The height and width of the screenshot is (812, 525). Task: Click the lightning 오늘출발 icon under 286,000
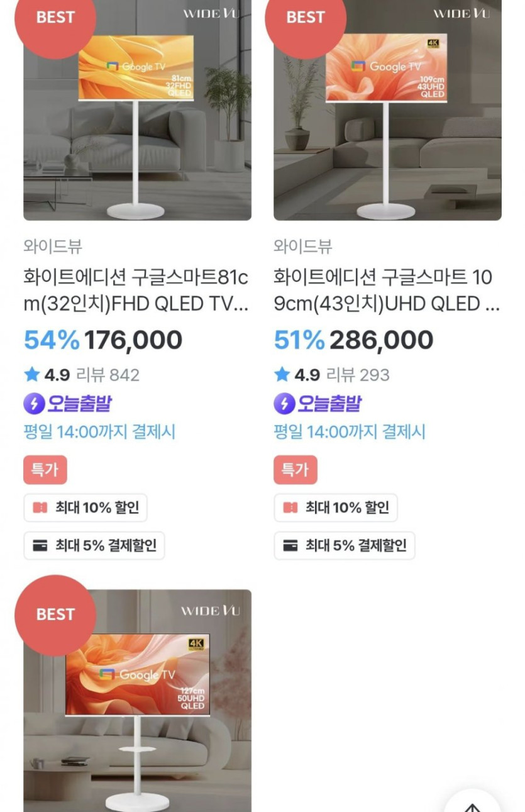pyautogui.click(x=284, y=404)
